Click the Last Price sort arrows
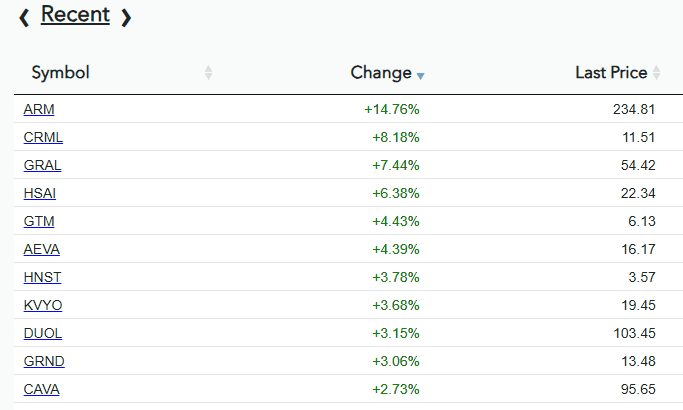The width and height of the screenshot is (683, 410). 657,73
